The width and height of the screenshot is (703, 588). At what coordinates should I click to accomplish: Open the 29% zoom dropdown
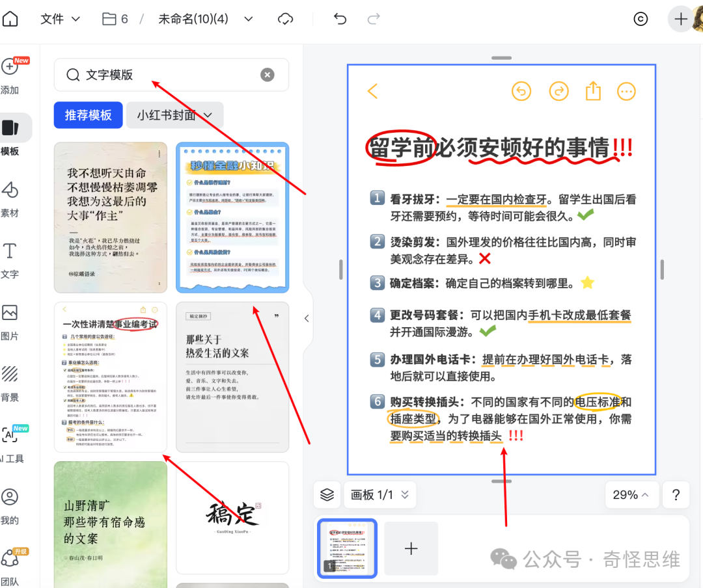(x=631, y=495)
